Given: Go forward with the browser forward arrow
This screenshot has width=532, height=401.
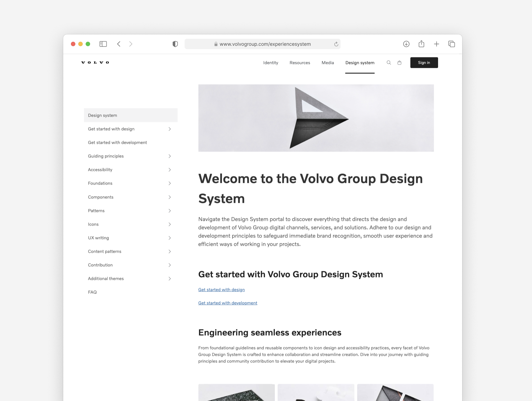Looking at the screenshot, I should pyautogui.click(x=131, y=44).
